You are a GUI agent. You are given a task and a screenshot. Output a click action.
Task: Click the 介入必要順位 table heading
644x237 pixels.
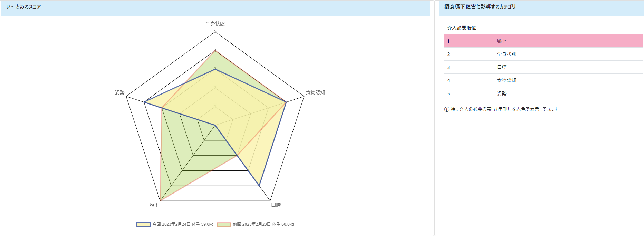461,28
